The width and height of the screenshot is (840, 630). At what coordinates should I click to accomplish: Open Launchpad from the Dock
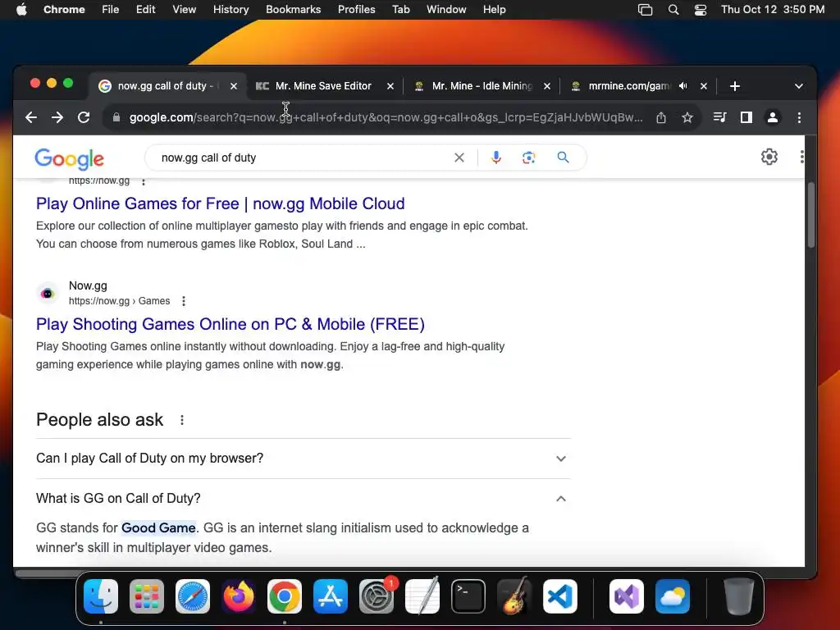(146, 596)
